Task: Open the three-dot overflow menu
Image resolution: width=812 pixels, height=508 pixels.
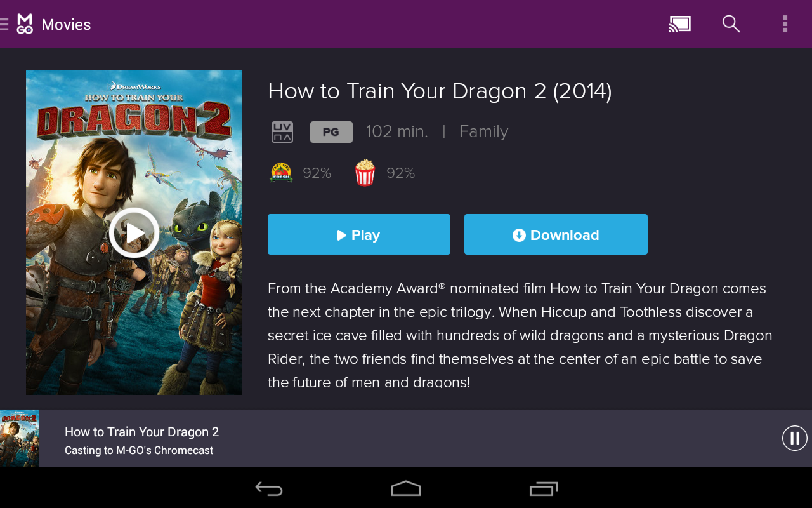Action: [x=785, y=24]
